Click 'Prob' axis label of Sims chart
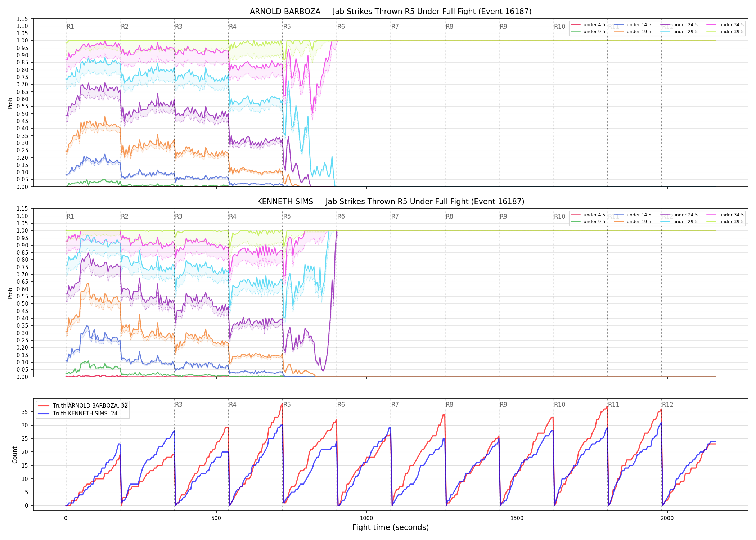Image resolution: width=756 pixels, height=540 pixels. tap(10, 293)
